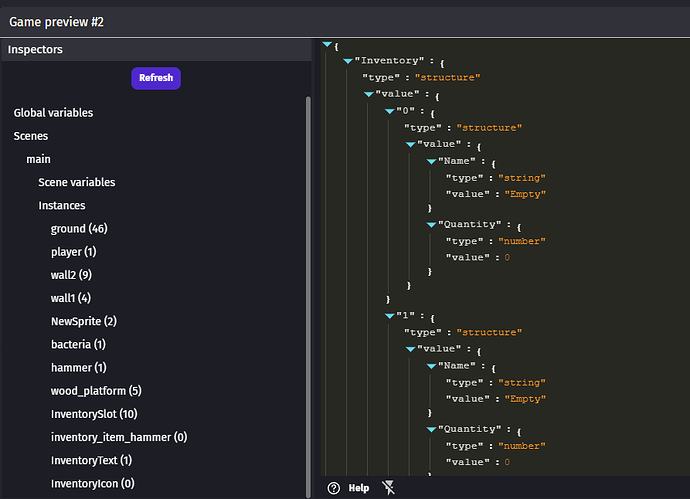
Task: Select the InventorySlot (10) entry
Action: click(94, 414)
